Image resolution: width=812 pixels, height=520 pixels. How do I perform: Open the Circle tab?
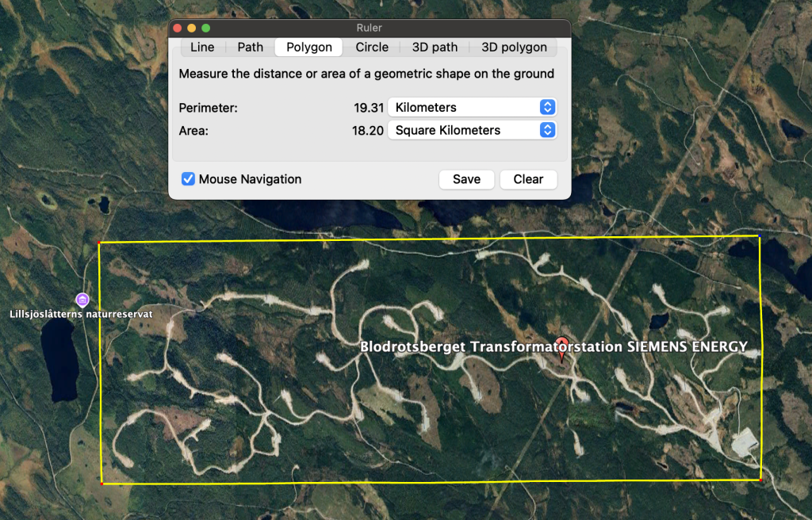coord(372,47)
